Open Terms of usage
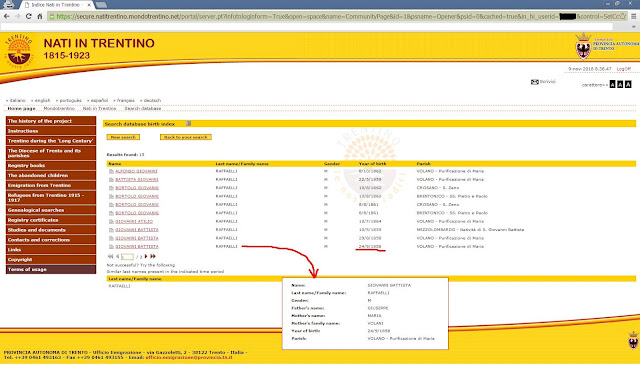The height and width of the screenshot is (365, 640). click(x=51, y=269)
